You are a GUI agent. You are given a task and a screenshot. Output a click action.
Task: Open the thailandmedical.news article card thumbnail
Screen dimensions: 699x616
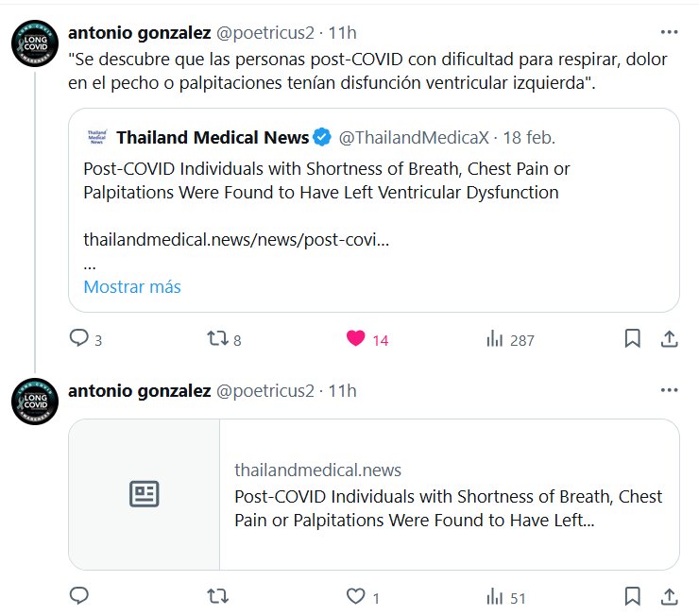(145, 493)
